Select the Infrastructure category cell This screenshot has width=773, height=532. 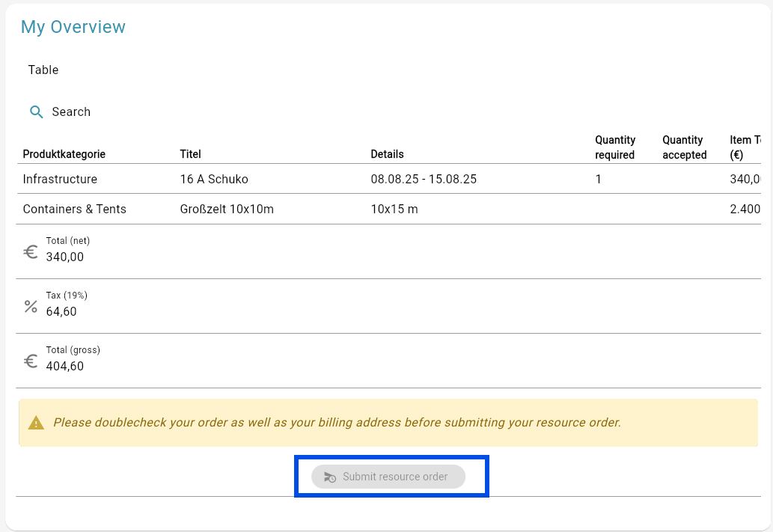click(60, 179)
